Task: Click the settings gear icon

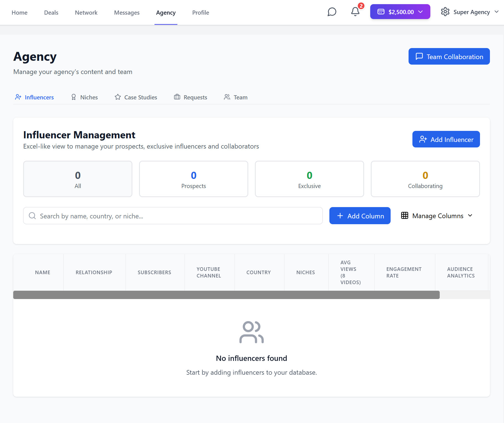Action: coord(445,12)
